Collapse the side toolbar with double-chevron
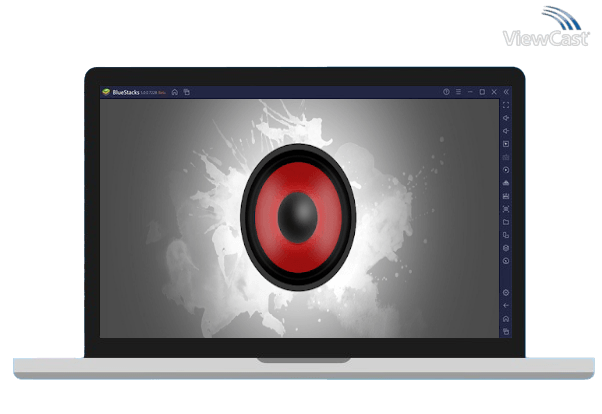Screen dimensions: 602x414 (x=506, y=92)
